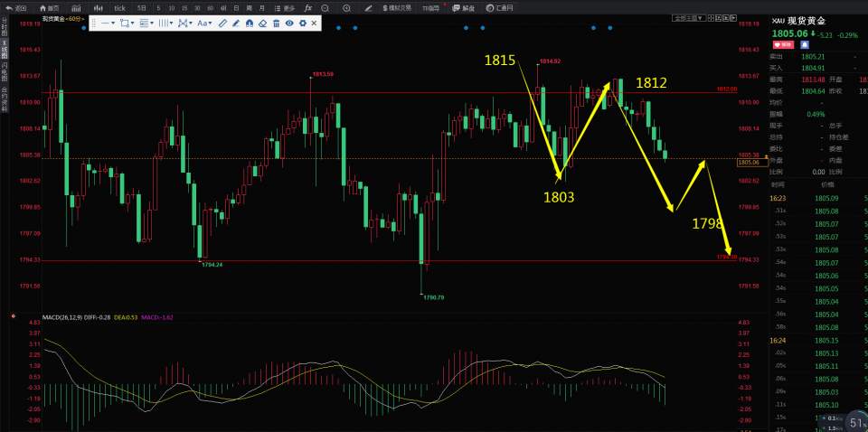Image resolution: width=868 pixels, height=432 pixels.
Task: Open the fx indicator formula tool
Action: point(308,8)
